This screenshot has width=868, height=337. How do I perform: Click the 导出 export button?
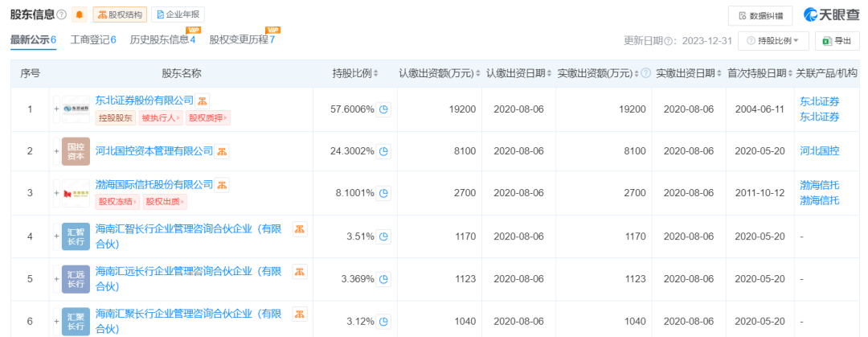[x=837, y=40]
